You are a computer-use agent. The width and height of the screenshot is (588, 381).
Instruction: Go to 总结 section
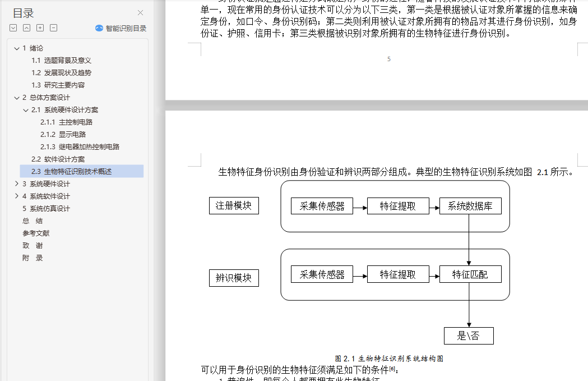tap(33, 221)
